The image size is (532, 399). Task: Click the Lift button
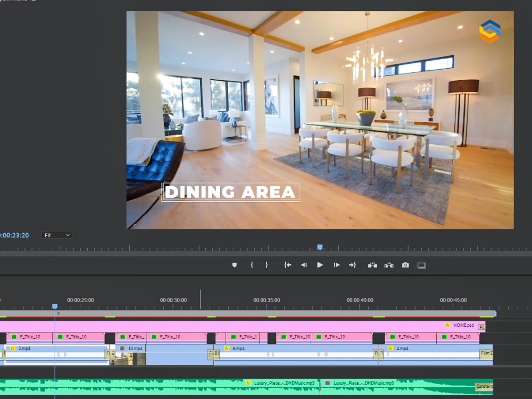pos(372,265)
